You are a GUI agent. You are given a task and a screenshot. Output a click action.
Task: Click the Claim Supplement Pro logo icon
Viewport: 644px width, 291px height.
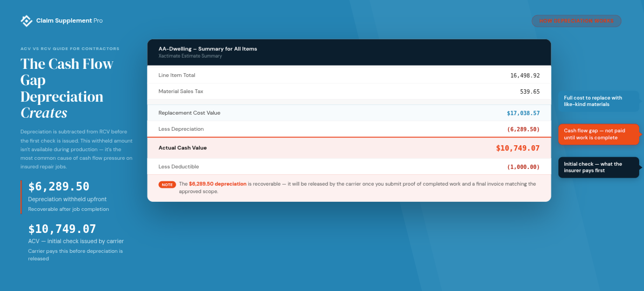27,20
